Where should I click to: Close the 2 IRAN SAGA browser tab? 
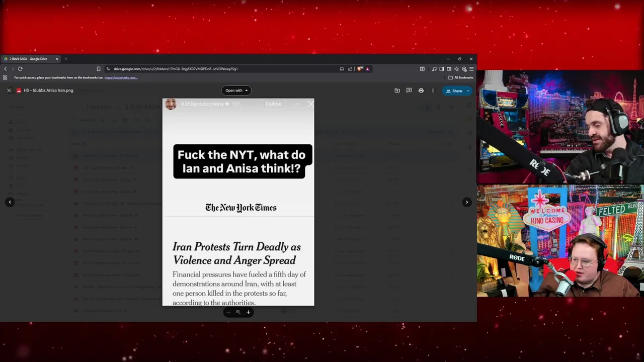coord(57,59)
